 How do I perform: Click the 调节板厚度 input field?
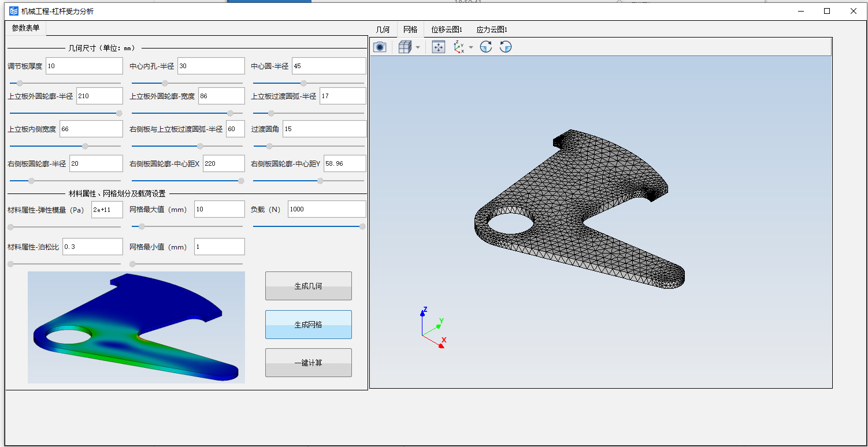(x=84, y=66)
